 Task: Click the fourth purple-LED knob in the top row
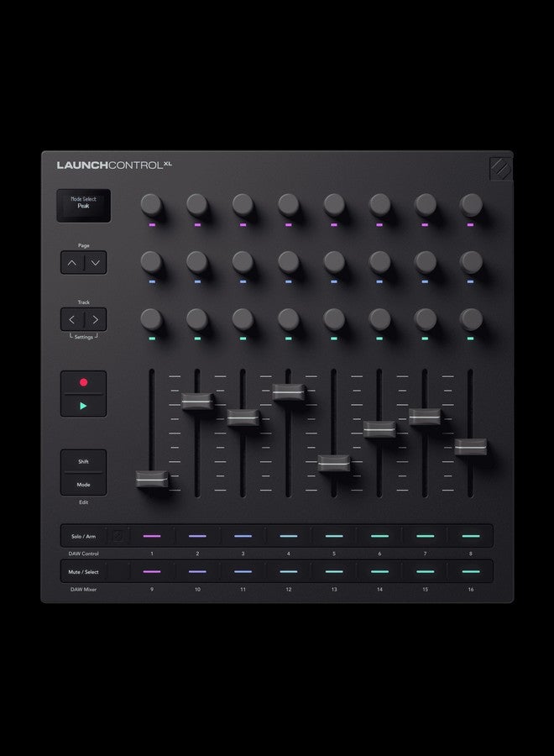tap(288, 204)
